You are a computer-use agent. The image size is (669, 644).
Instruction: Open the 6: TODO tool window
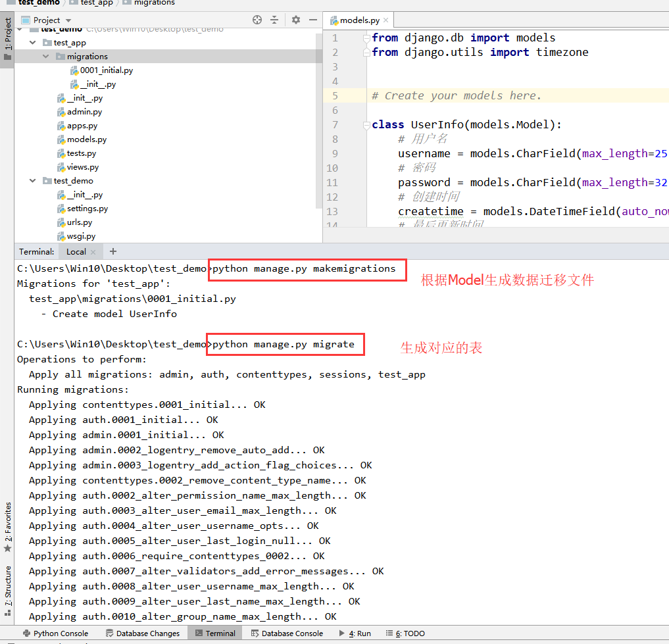[x=405, y=633]
